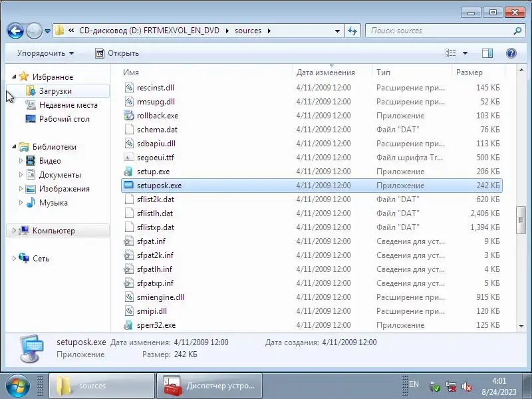This screenshot has height=399, width=532.
Task: Open the Windows Start button
Action: pyautogui.click(x=17, y=386)
